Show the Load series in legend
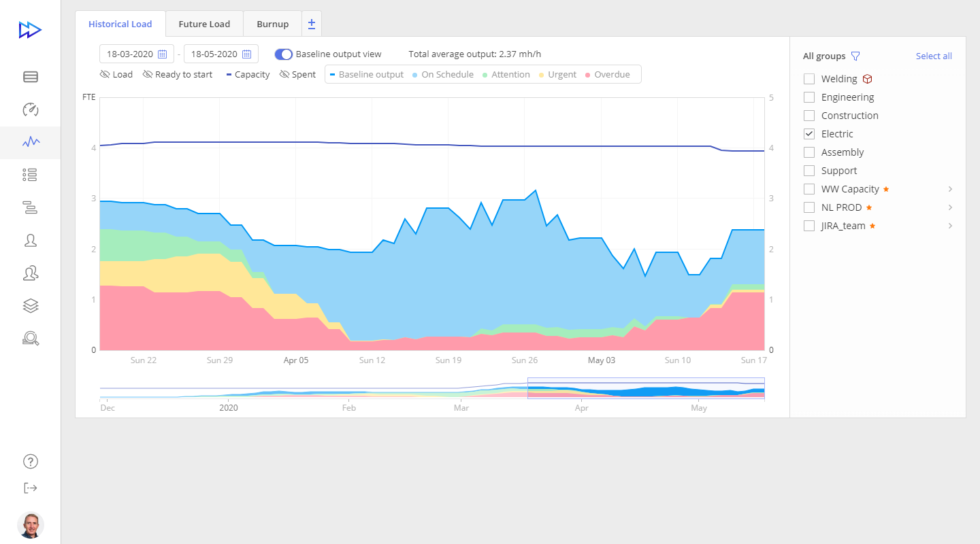The height and width of the screenshot is (544, 980). click(x=116, y=75)
